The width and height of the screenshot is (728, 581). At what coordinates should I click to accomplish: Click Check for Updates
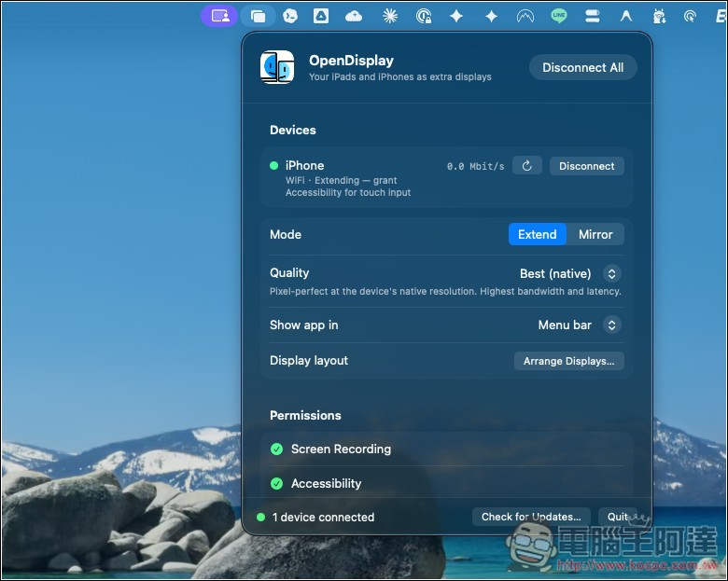pos(531,517)
